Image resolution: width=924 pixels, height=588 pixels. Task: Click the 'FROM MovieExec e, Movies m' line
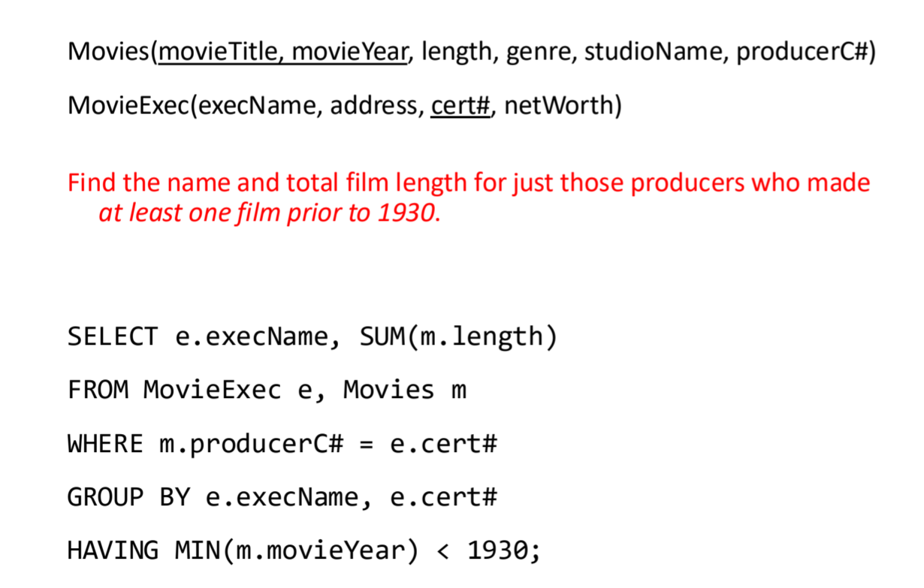tap(267, 390)
